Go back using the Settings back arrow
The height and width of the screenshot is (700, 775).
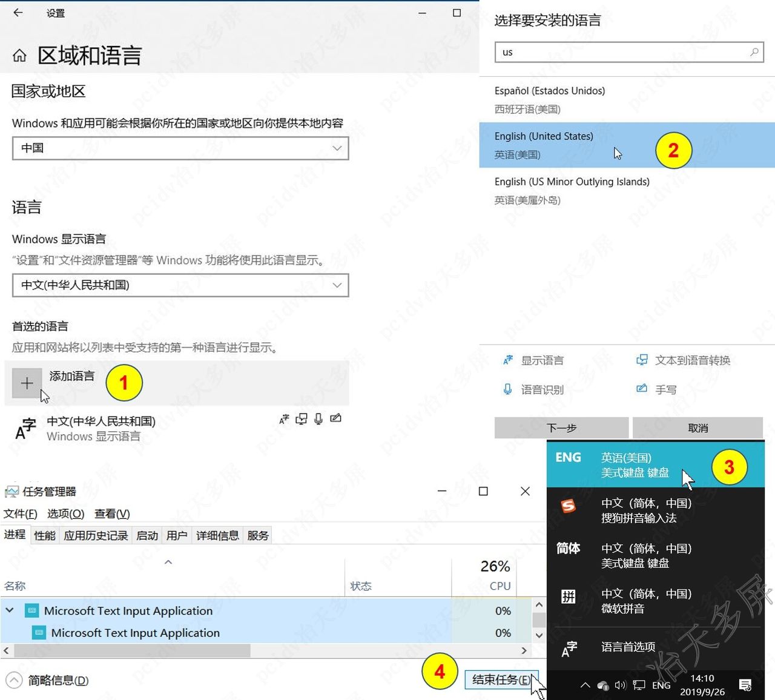(18, 13)
